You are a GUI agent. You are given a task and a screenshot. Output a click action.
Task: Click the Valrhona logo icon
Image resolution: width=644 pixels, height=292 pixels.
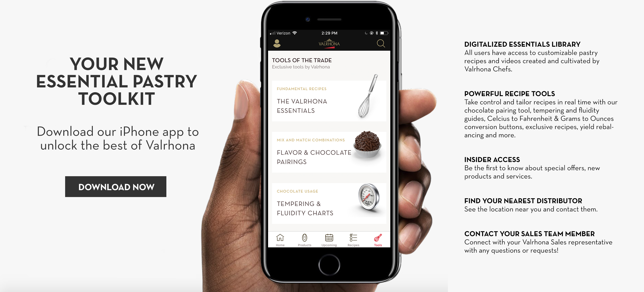[x=330, y=44]
